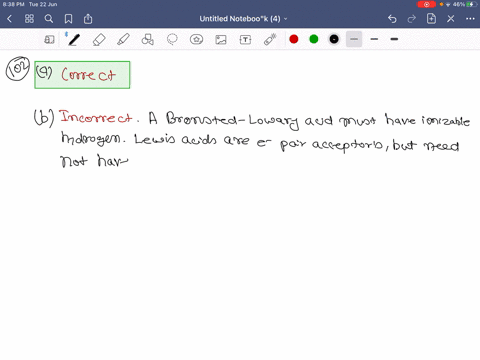Open the share and export menu
Image resolution: width=480 pixels, height=360 pixels.
click(88, 19)
